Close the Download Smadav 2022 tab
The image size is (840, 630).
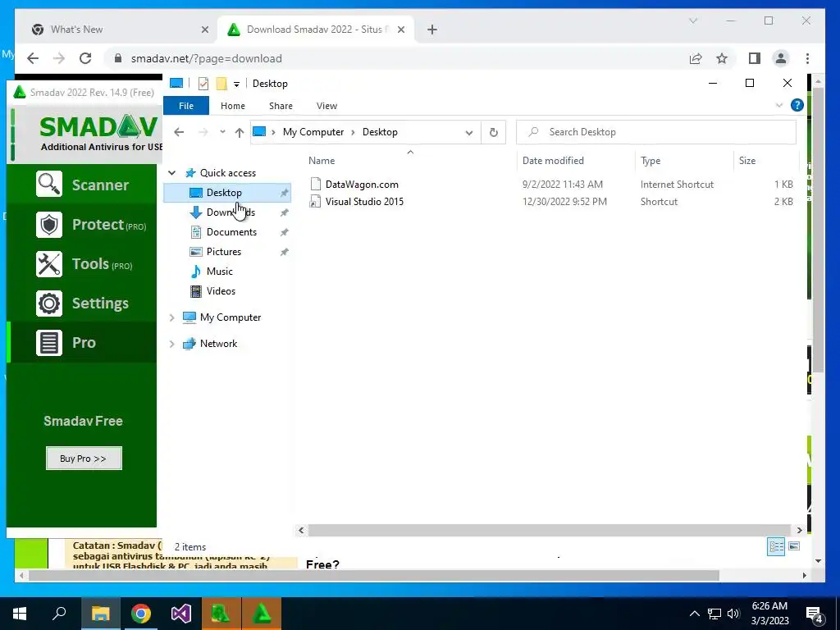coord(400,30)
